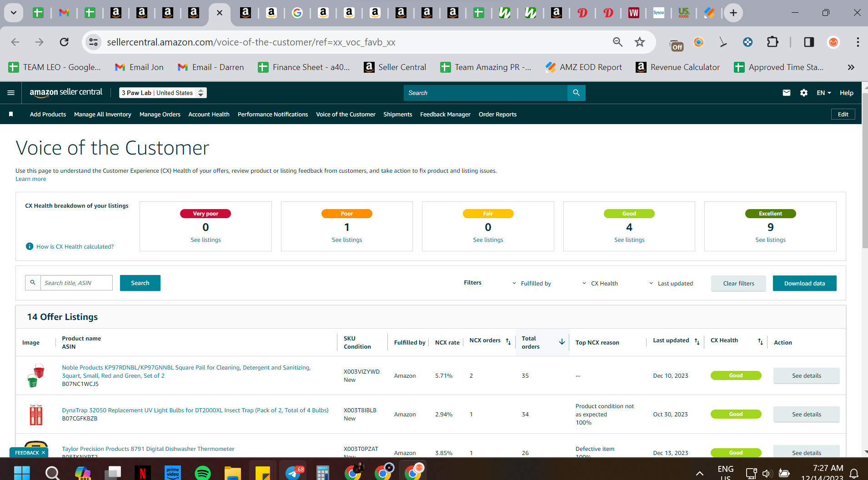Open See listings under Excellent
Screen dimensions: 868x480
click(770, 240)
